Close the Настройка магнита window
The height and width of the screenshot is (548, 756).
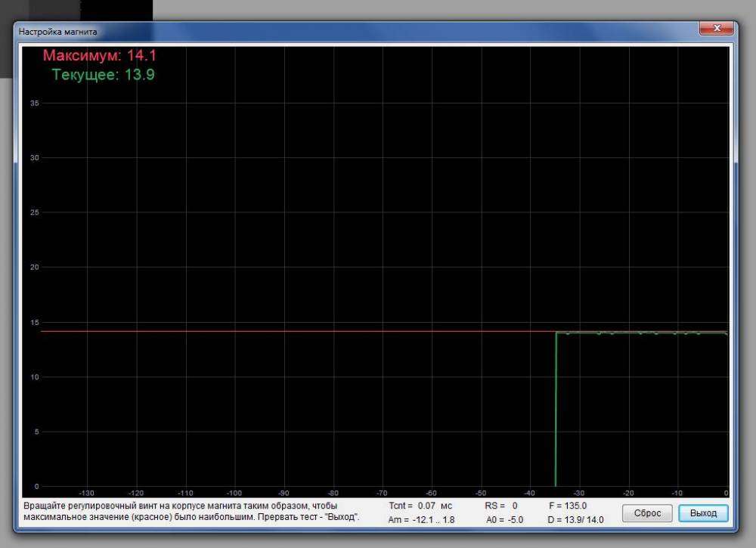717,29
